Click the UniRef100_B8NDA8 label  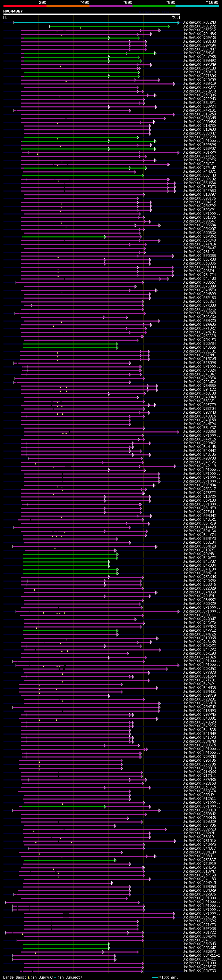pos(199,886)
